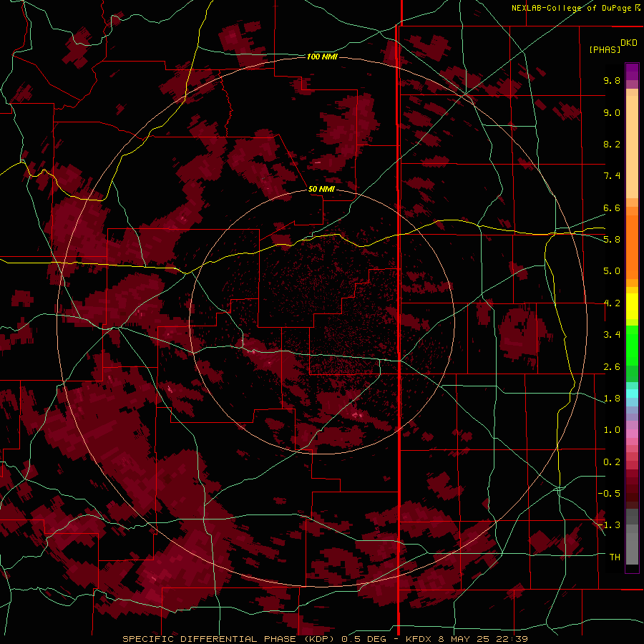The image size is (644, 644).
Task: Click the 5.0 scale value
Action: (612, 271)
